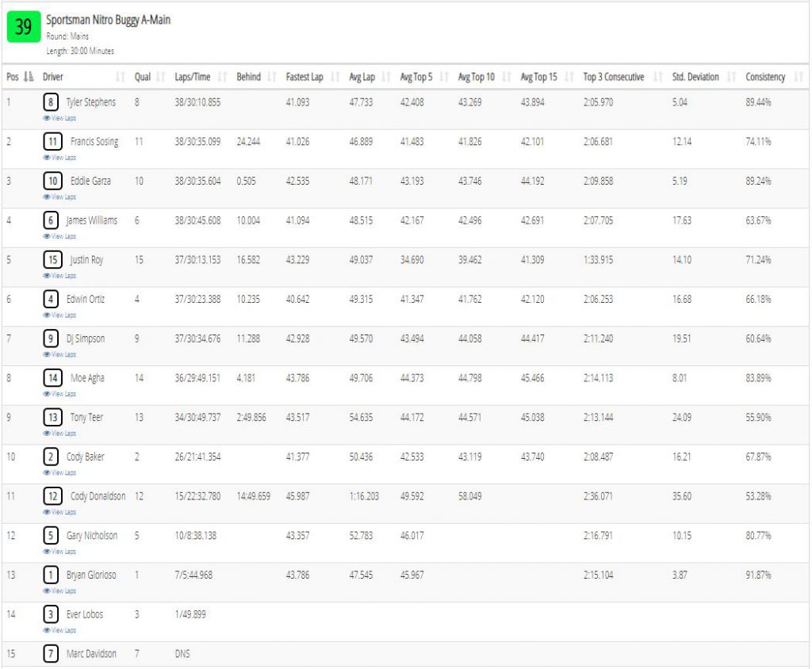Open View Laps for Tony Teer
812x669 pixels.
click(x=59, y=433)
